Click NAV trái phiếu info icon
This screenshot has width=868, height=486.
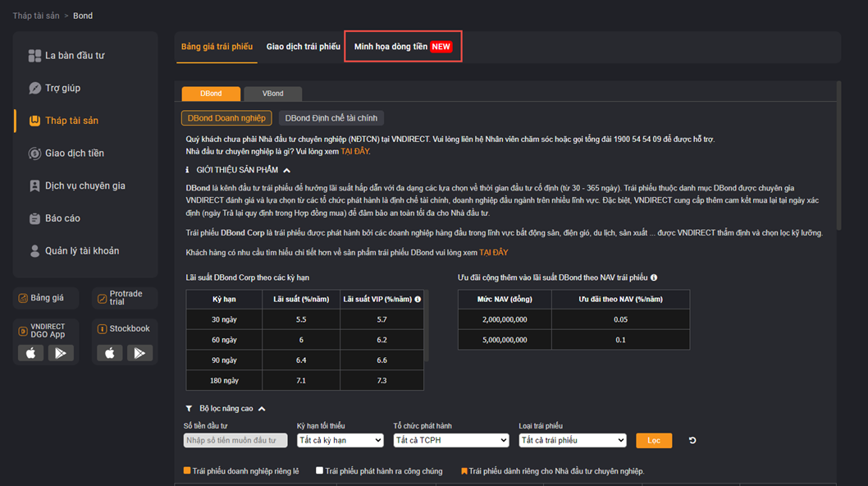[654, 277]
